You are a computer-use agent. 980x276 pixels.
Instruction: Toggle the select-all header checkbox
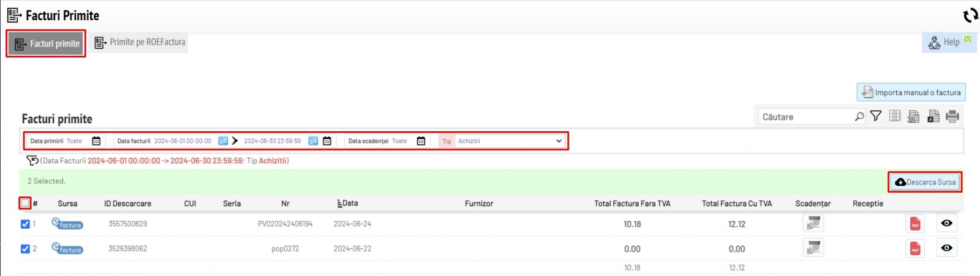point(25,203)
